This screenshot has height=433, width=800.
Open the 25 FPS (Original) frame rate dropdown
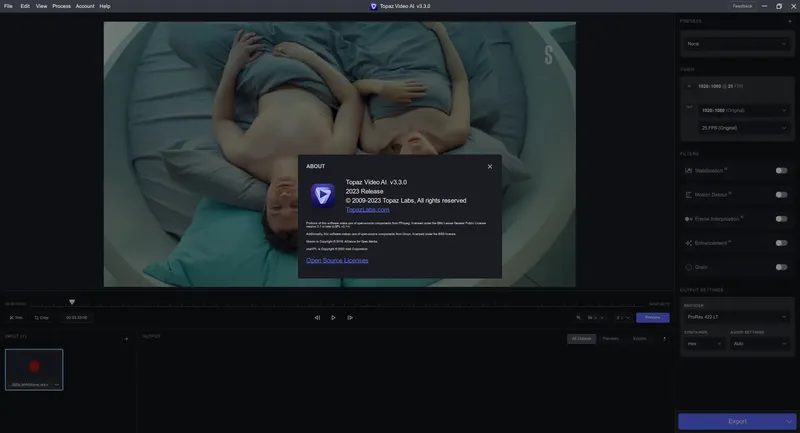point(744,128)
